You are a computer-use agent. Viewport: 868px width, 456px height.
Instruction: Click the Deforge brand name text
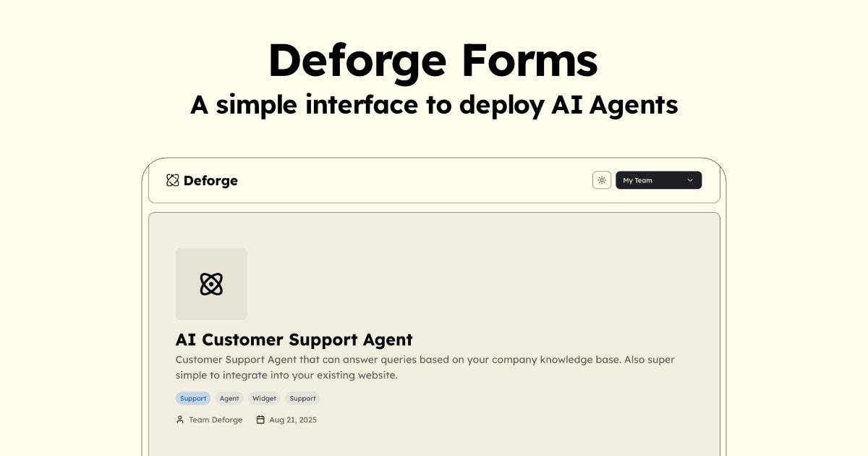(x=210, y=181)
